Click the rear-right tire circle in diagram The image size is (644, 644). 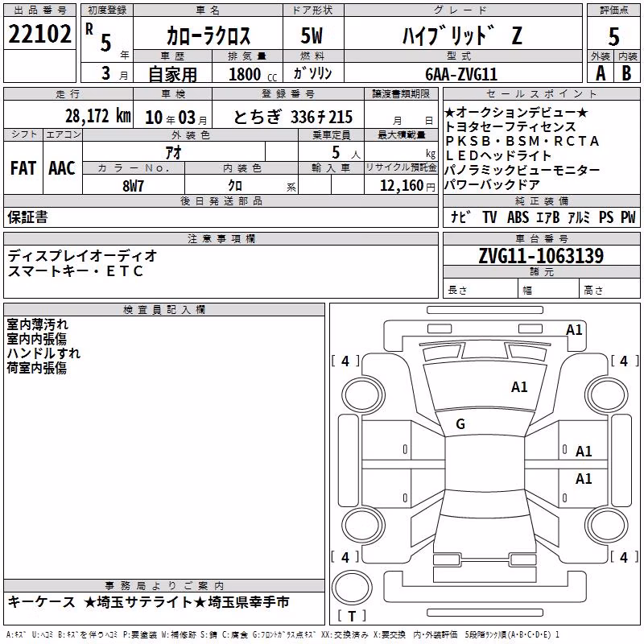coord(607,526)
